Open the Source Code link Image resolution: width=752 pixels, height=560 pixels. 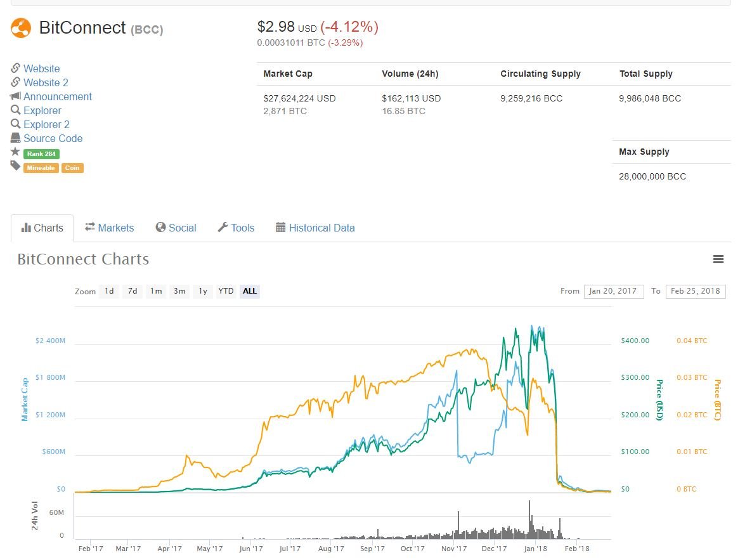[x=53, y=138]
